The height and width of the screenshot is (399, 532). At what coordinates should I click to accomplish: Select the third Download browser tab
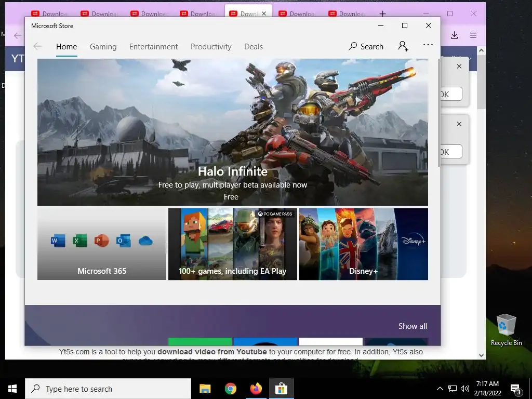[x=149, y=14]
